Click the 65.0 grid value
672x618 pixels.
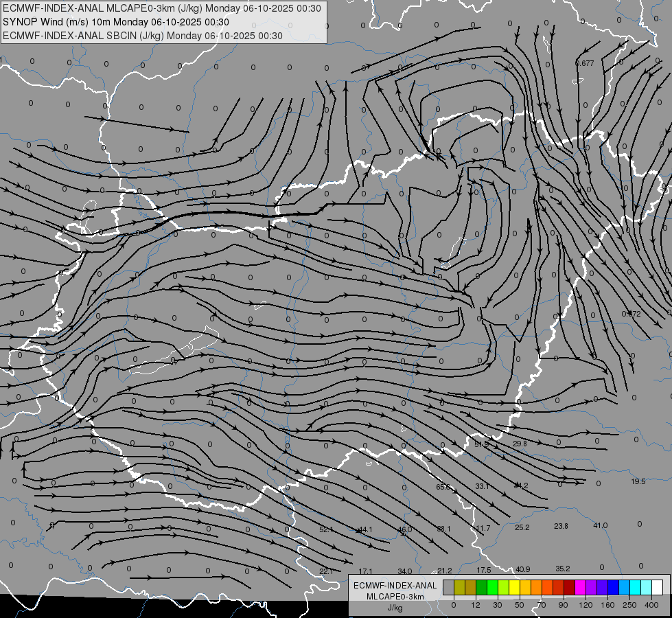443,487
